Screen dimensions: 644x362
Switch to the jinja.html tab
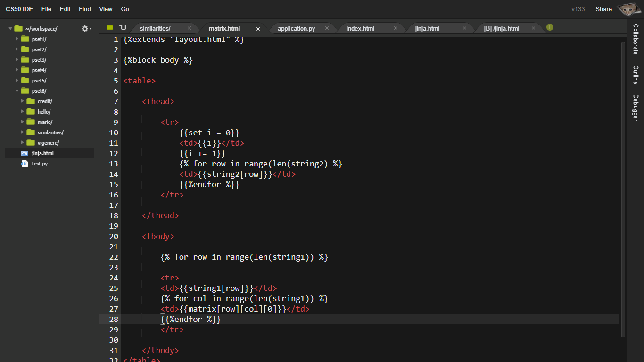coord(427,28)
